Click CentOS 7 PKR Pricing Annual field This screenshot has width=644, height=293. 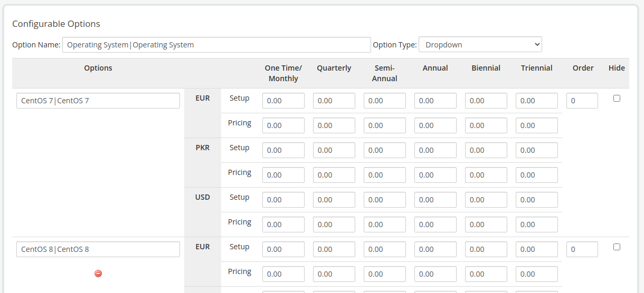coord(435,175)
